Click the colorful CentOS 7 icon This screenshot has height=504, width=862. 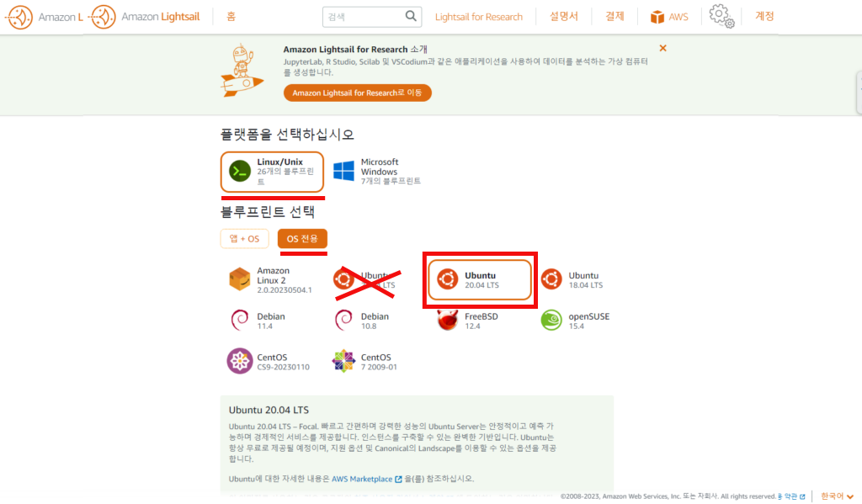pyautogui.click(x=343, y=361)
